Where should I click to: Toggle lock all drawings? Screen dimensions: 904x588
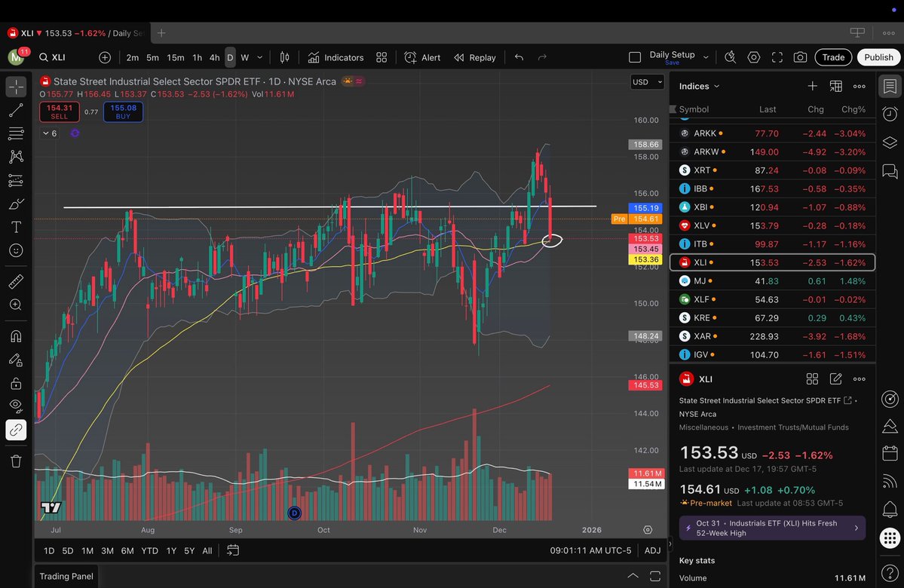pyautogui.click(x=16, y=384)
